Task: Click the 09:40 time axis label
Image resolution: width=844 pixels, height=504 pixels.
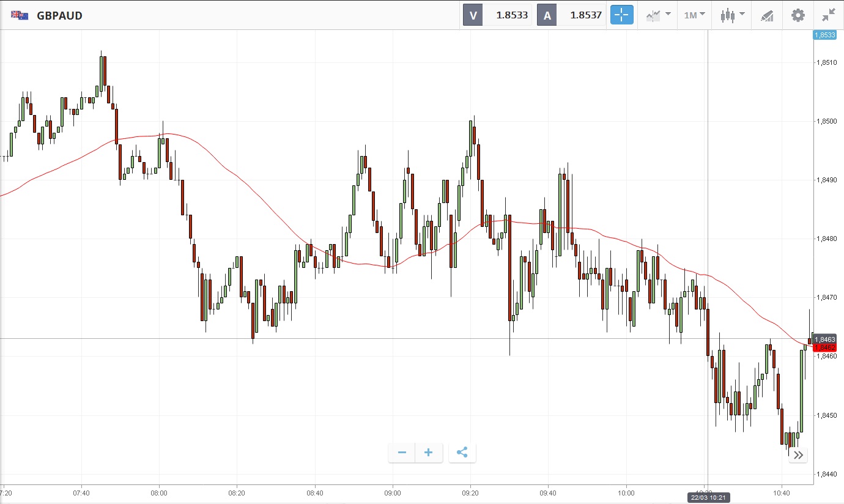Action: click(x=549, y=492)
